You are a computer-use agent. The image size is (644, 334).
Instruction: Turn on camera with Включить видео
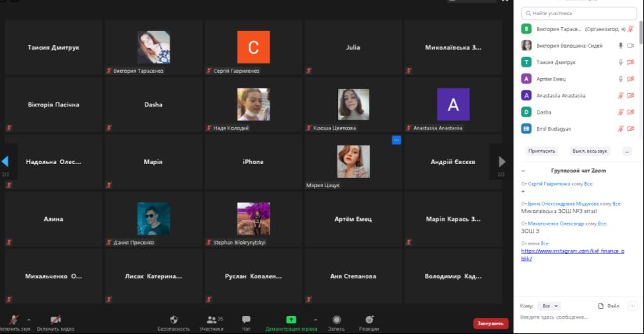56,319
